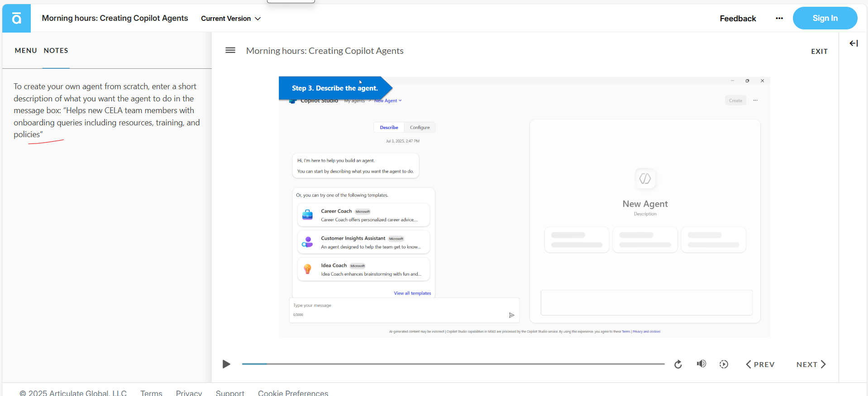Click the inner window minimize icon
868x396 pixels.
[x=732, y=81]
